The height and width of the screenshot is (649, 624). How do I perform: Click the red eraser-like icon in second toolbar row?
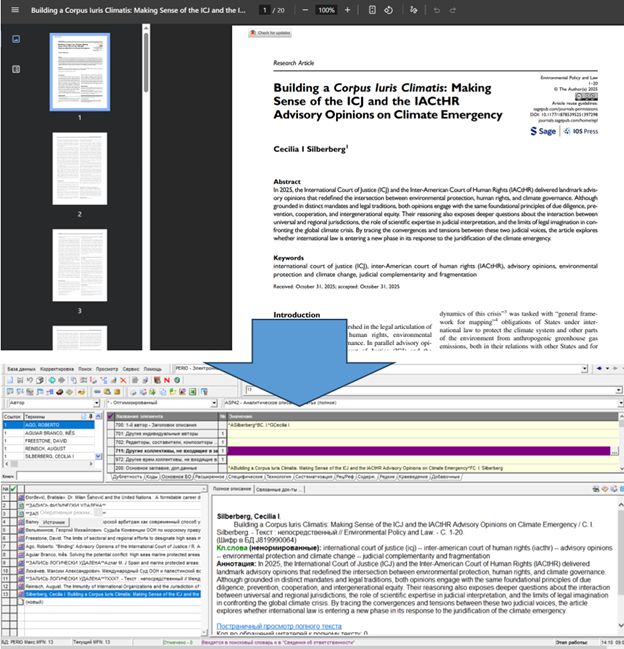[x=60, y=392]
